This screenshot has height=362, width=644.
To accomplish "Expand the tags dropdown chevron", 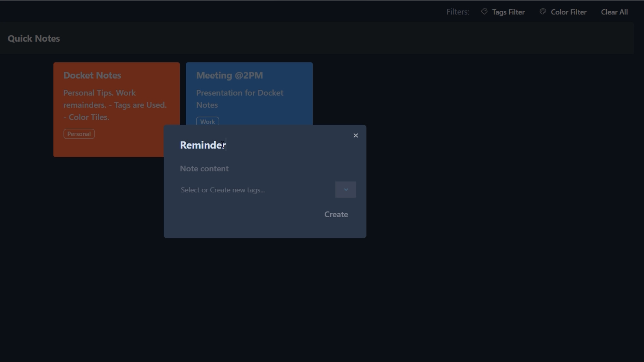I will point(346,190).
